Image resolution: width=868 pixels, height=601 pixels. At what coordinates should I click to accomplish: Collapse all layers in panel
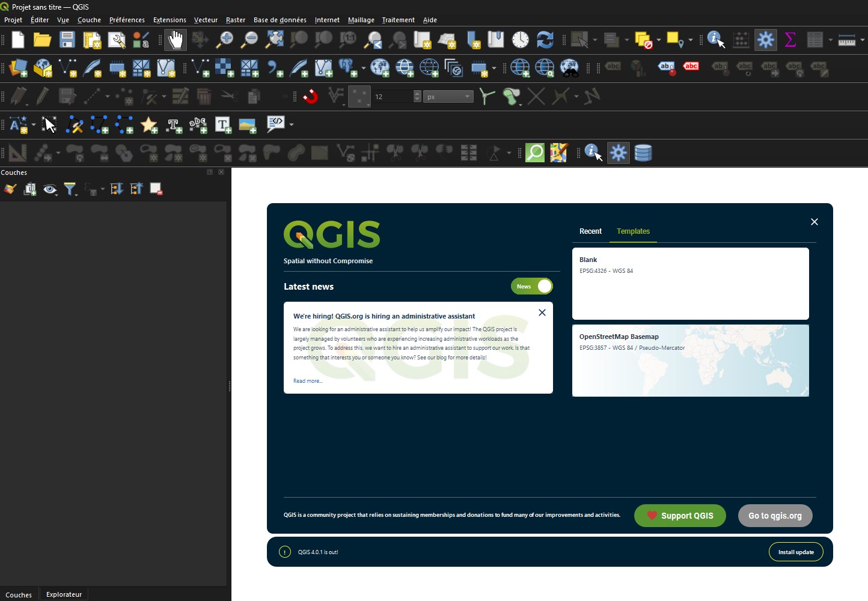136,189
